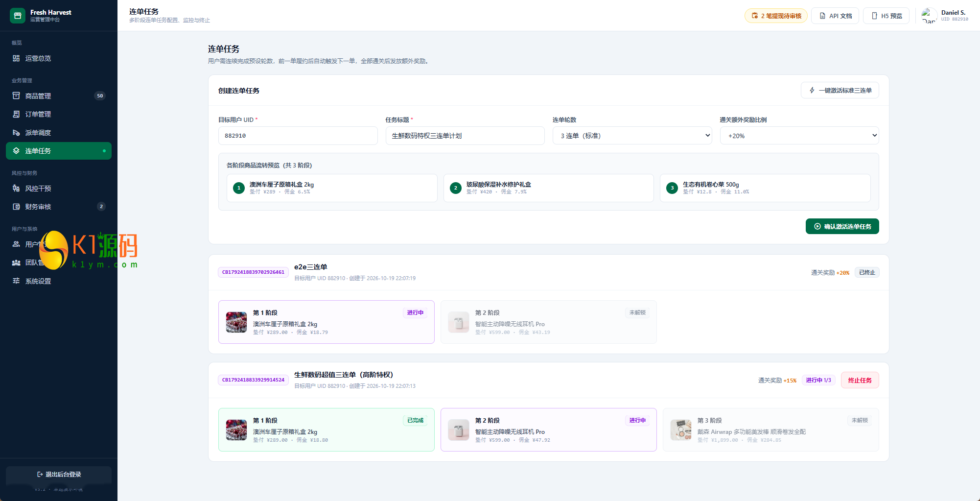
Task: Click the 2 笔提现待审核 alert badge
Action: (776, 16)
